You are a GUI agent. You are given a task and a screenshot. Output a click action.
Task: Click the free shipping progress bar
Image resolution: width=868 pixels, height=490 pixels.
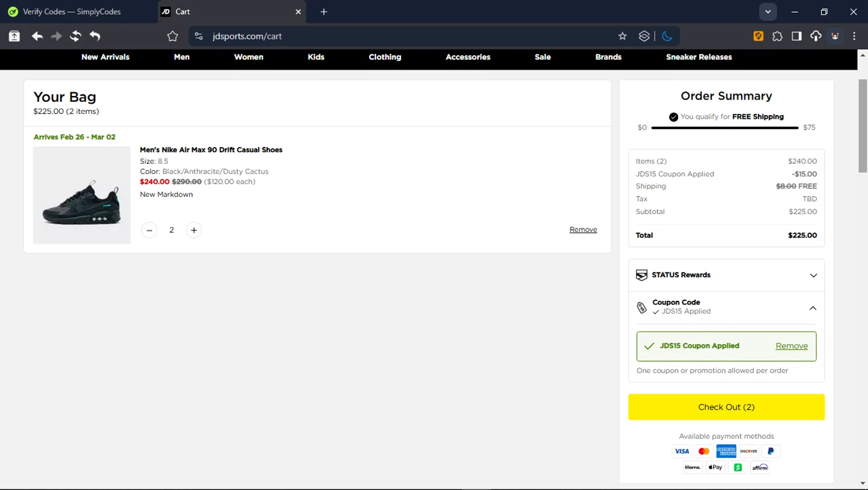click(x=724, y=128)
